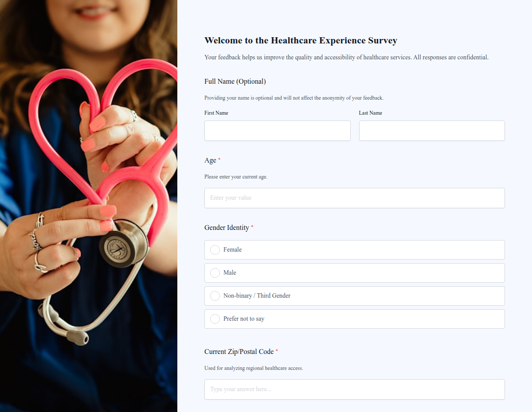Click the 'Last Name' field label

pyautogui.click(x=370, y=113)
